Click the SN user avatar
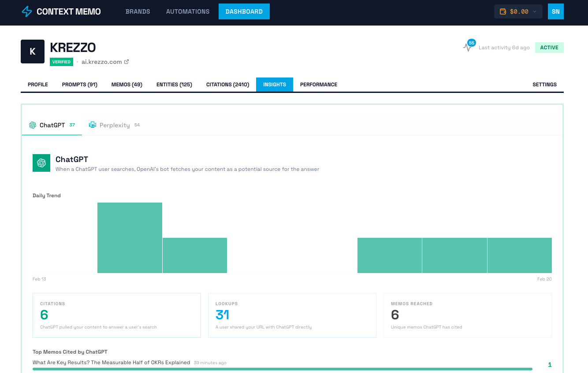This screenshot has width=588, height=373. point(555,11)
